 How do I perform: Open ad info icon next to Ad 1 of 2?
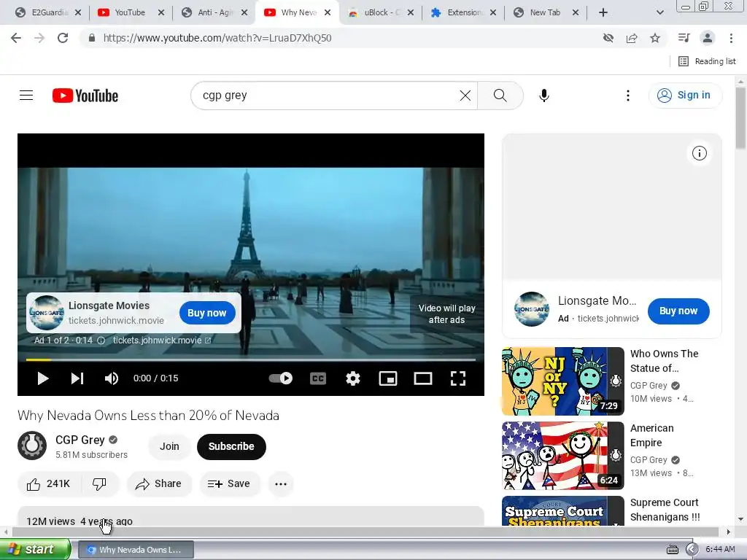(x=101, y=341)
